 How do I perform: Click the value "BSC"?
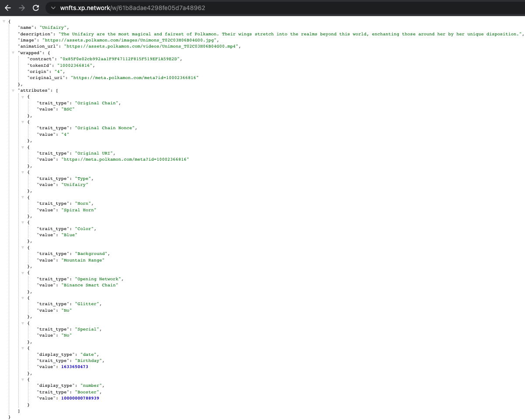pos(68,109)
